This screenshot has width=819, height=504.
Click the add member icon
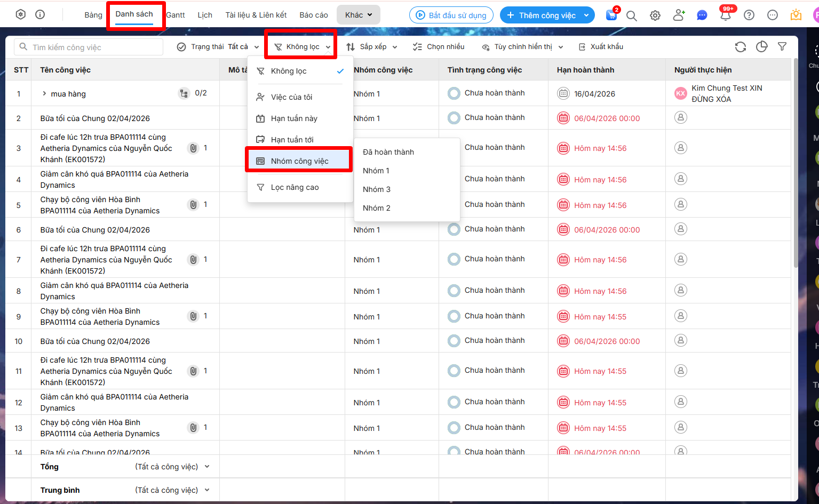[x=679, y=15]
